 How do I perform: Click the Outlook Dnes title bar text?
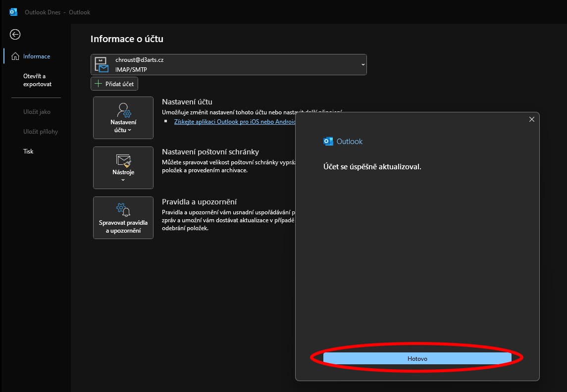pos(43,12)
